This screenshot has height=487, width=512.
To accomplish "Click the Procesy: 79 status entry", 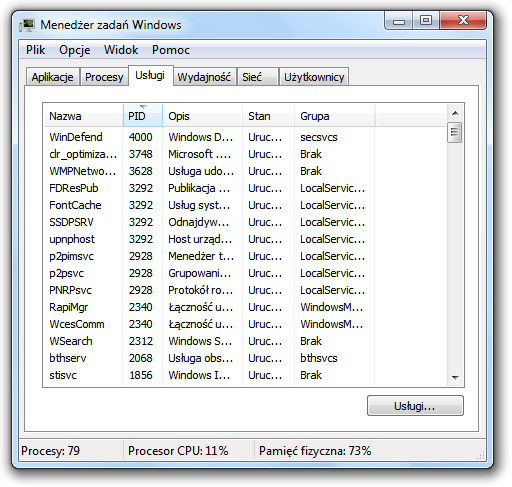I will click(50, 451).
